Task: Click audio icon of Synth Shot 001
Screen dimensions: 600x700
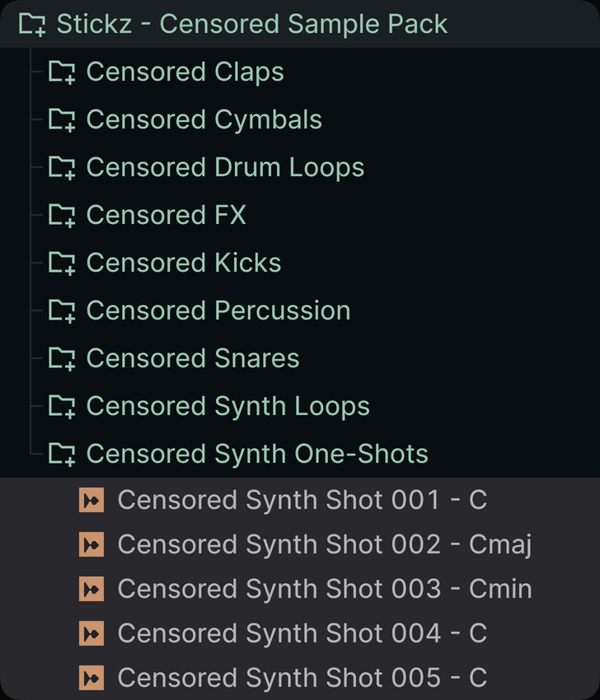Action: pyautogui.click(x=91, y=500)
